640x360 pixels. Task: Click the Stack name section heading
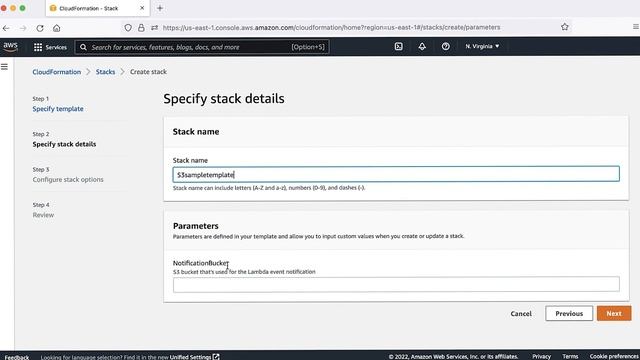(196, 132)
